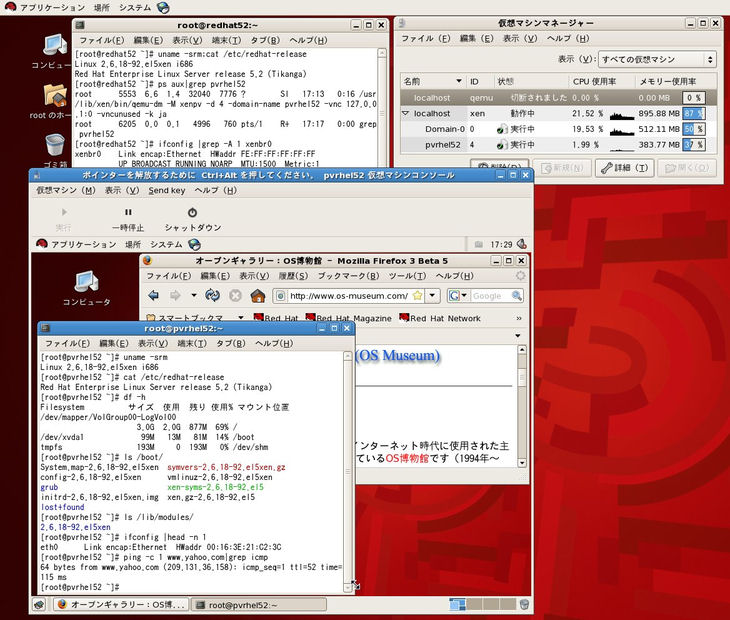Open Bookmarks menu in Firefox

(x=348, y=276)
